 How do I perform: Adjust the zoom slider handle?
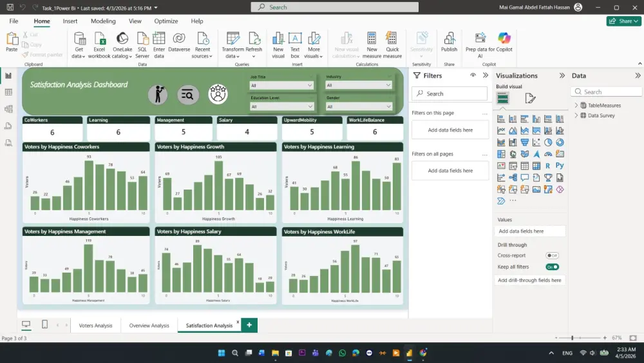(x=572, y=338)
